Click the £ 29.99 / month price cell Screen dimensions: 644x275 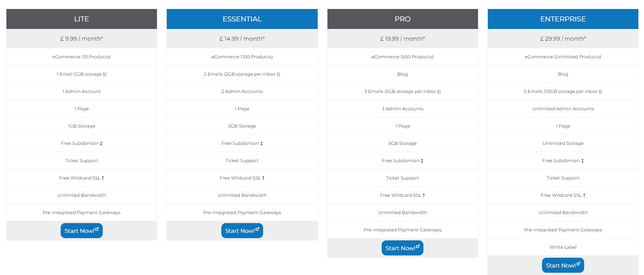(x=563, y=38)
